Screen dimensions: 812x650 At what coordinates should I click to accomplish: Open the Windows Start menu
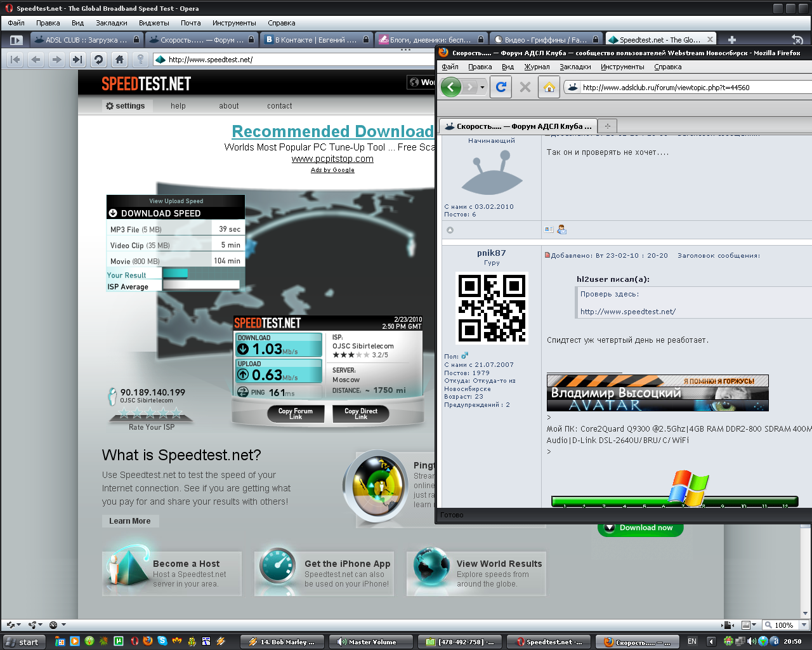pos(24,642)
